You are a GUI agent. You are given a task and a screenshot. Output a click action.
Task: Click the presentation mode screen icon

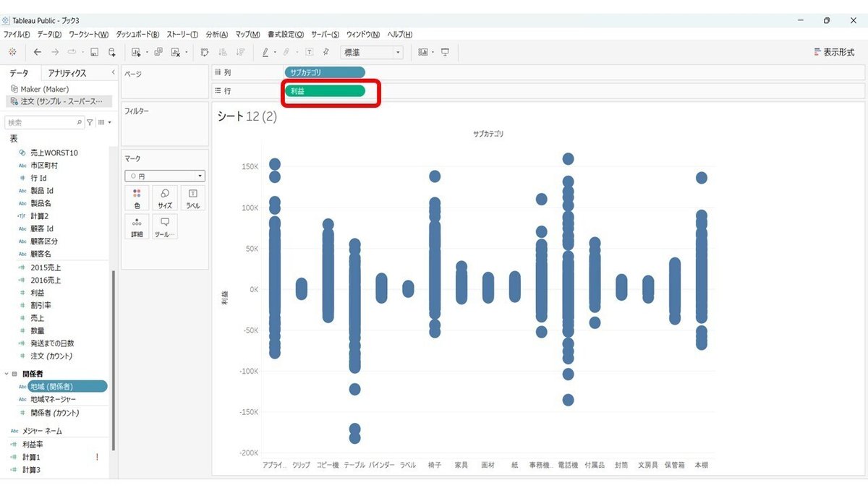(445, 52)
